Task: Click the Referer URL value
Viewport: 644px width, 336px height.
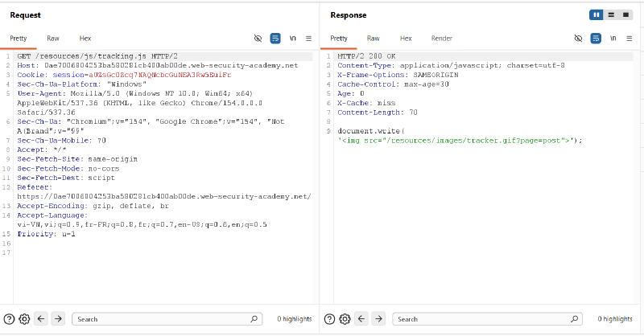Action: (x=164, y=196)
